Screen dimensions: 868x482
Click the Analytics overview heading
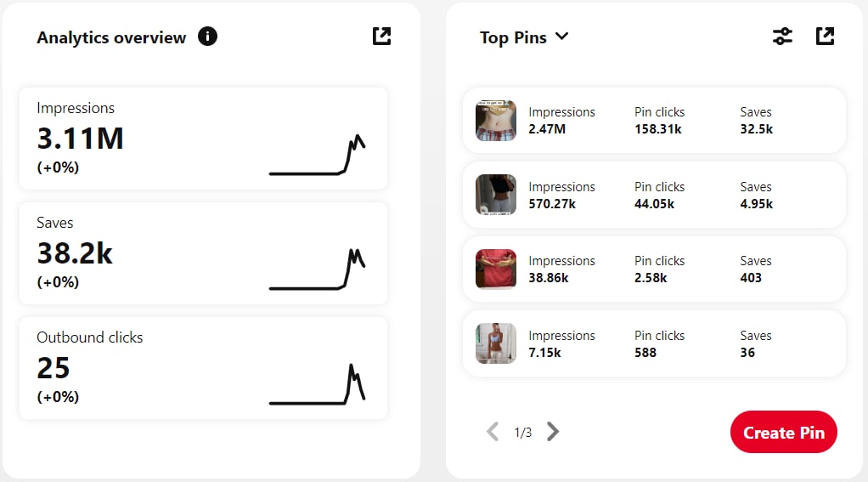(x=111, y=37)
